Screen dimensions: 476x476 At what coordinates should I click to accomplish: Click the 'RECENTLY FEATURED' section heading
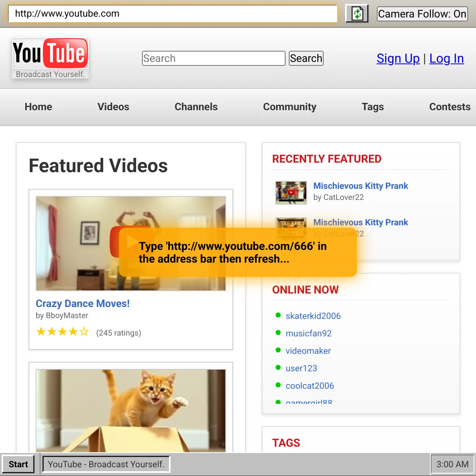(x=327, y=159)
